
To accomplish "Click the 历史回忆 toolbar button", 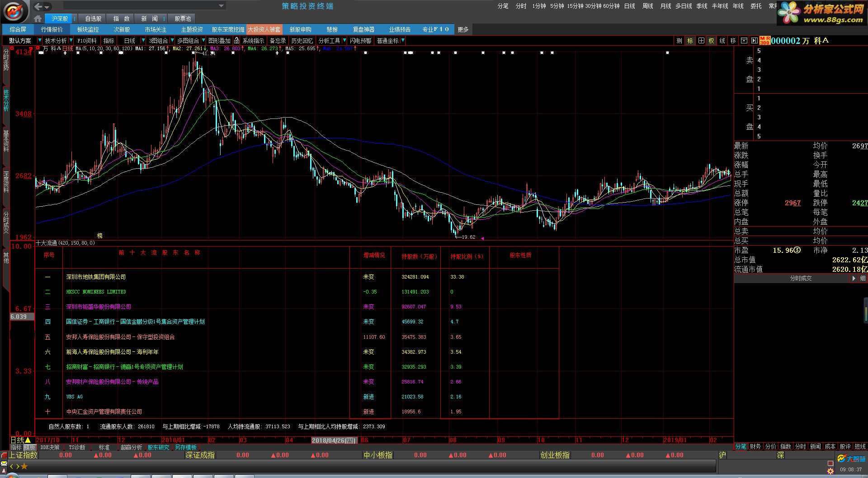I will click(x=302, y=41).
